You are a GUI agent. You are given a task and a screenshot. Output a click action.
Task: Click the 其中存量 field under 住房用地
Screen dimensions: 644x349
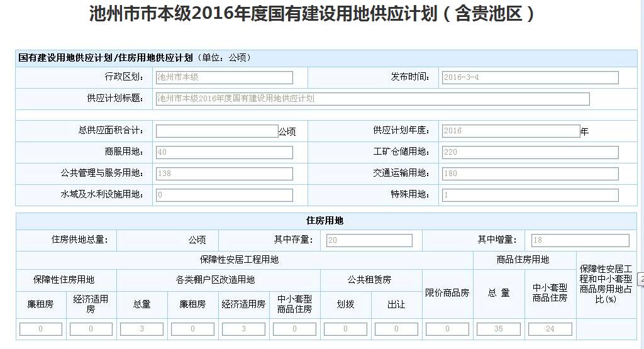pyautogui.click(x=369, y=240)
